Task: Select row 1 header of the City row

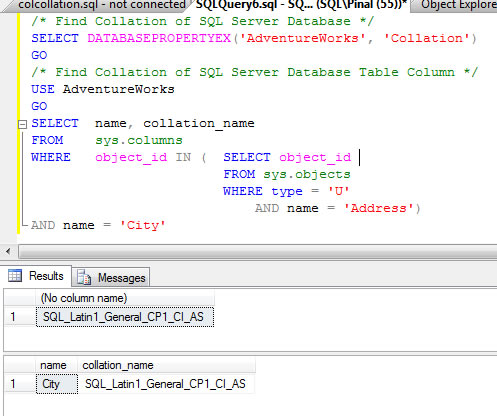Action: click(20, 384)
